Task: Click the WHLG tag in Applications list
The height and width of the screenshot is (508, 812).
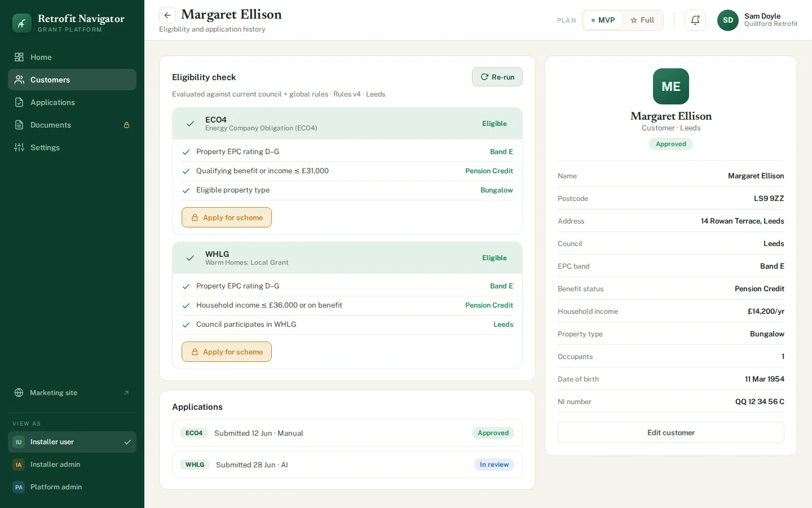Action: tap(195, 465)
